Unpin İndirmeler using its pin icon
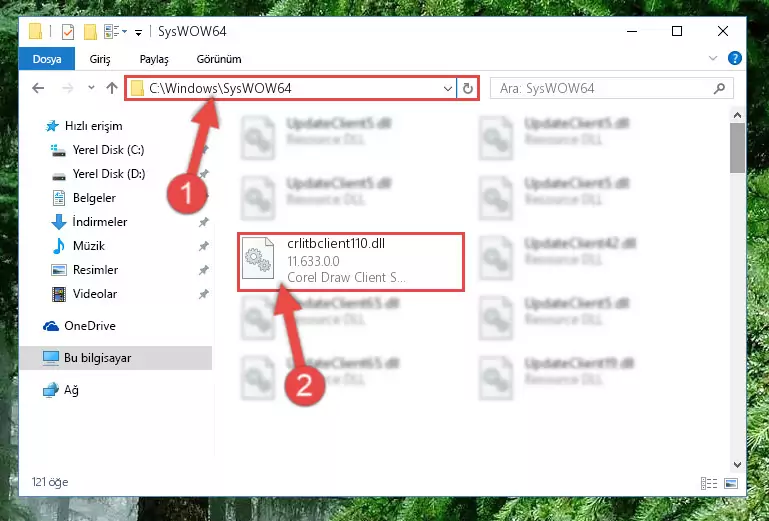 (204, 222)
